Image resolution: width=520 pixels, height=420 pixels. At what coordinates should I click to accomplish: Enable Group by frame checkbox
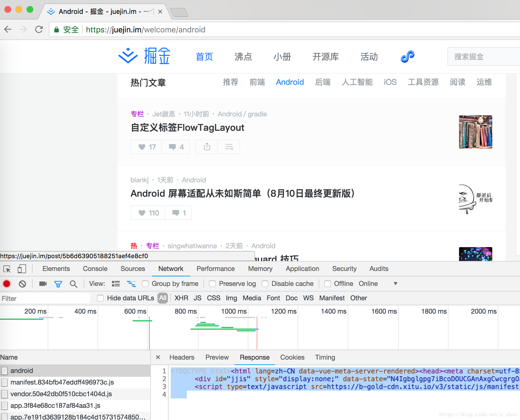pyautogui.click(x=145, y=284)
